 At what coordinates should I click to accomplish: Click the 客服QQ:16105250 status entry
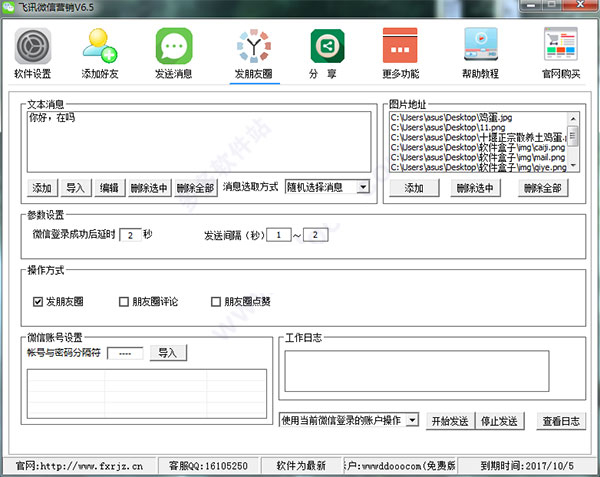coord(208,466)
